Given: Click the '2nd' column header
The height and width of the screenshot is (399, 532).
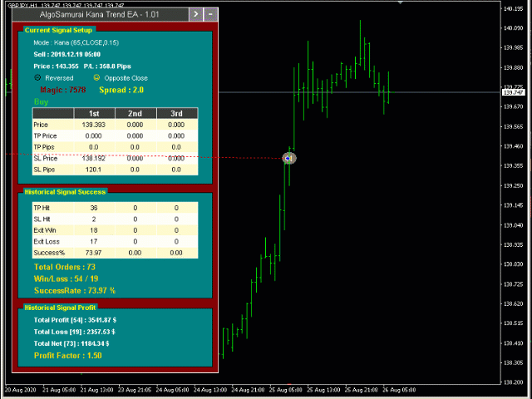Looking at the screenshot, I should (x=135, y=113).
